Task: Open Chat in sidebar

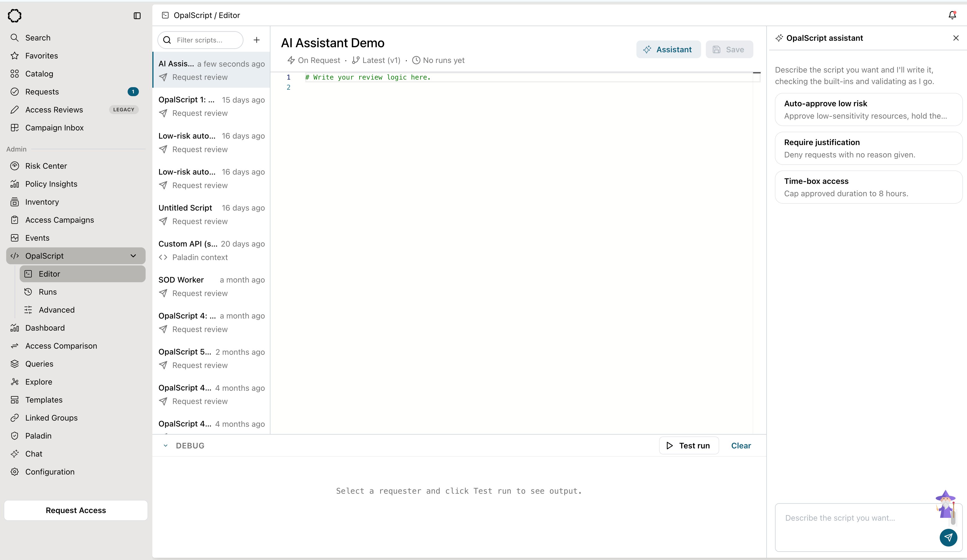Action: [x=76, y=454]
